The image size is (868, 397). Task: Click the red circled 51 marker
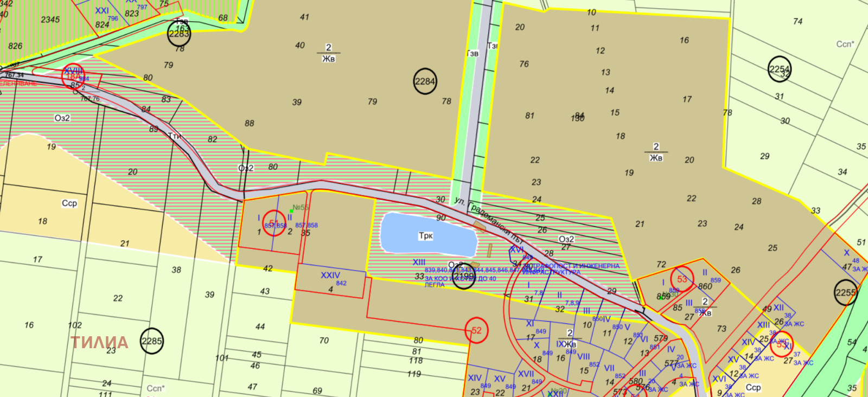point(274,223)
